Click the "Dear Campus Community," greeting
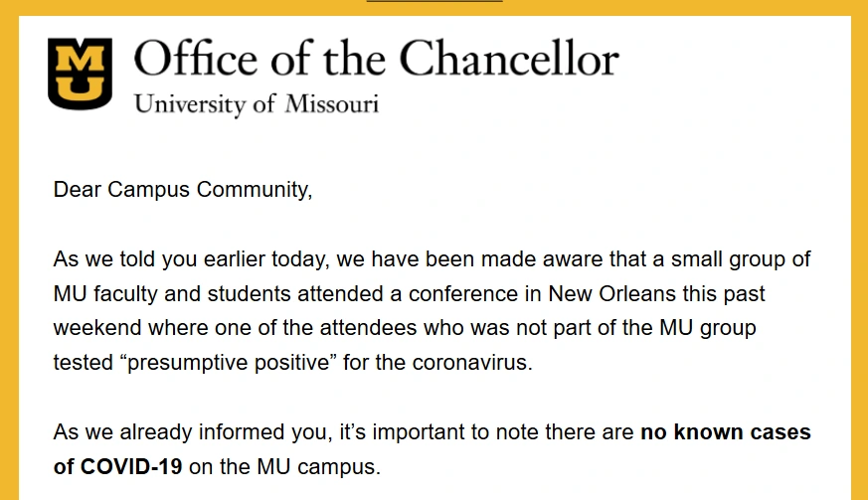Screen dimensions: 868x500 (183, 190)
